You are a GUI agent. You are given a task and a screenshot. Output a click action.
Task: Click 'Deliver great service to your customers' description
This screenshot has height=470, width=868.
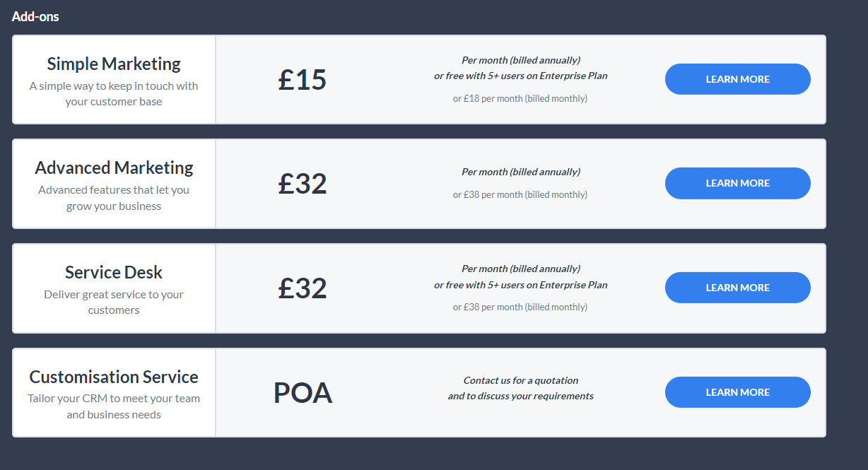click(x=114, y=302)
